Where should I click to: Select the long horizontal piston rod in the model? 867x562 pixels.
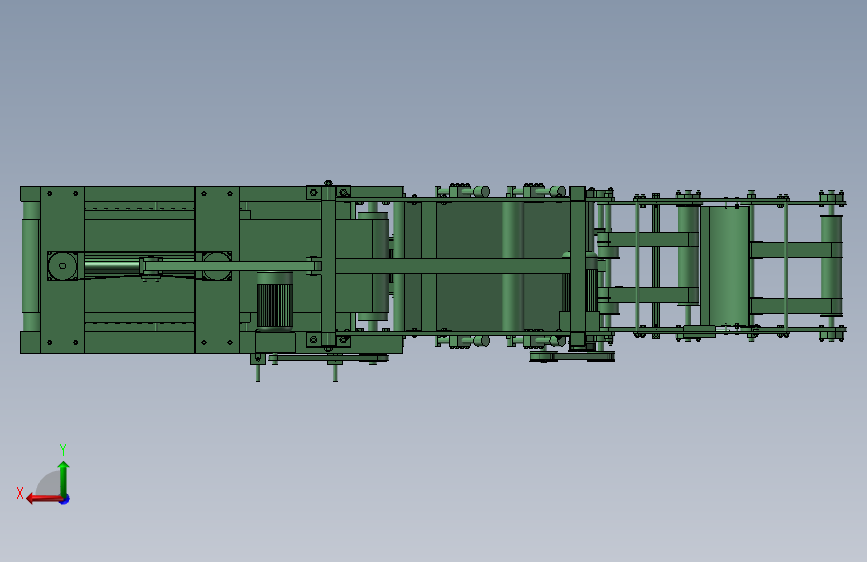tap(230, 266)
